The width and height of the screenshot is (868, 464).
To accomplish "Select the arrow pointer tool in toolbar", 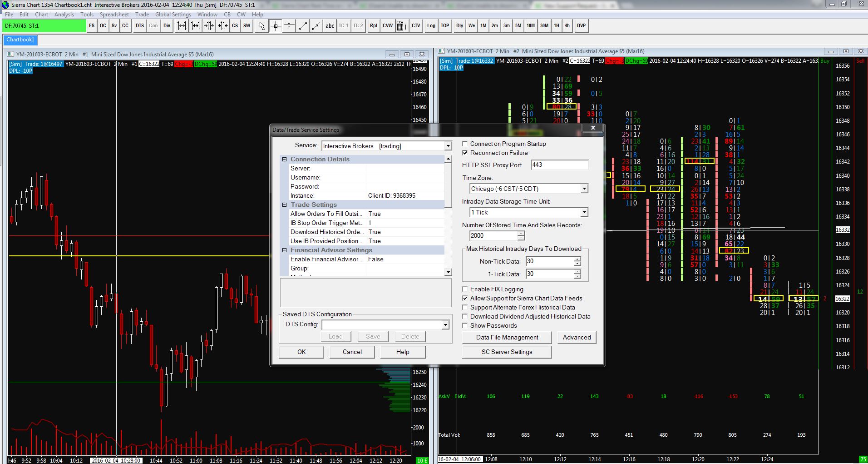I will coord(261,26).
